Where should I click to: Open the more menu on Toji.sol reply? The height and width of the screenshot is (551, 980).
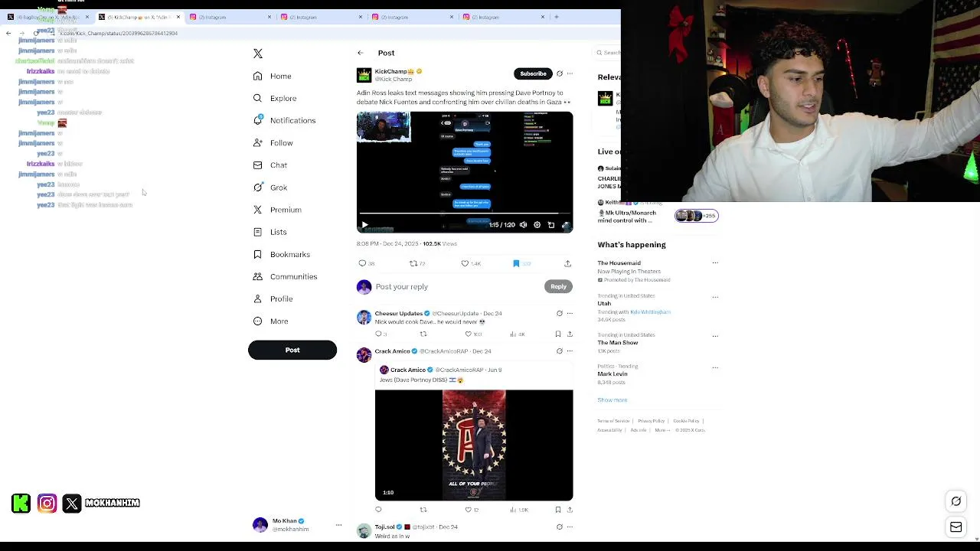(570, 527)
